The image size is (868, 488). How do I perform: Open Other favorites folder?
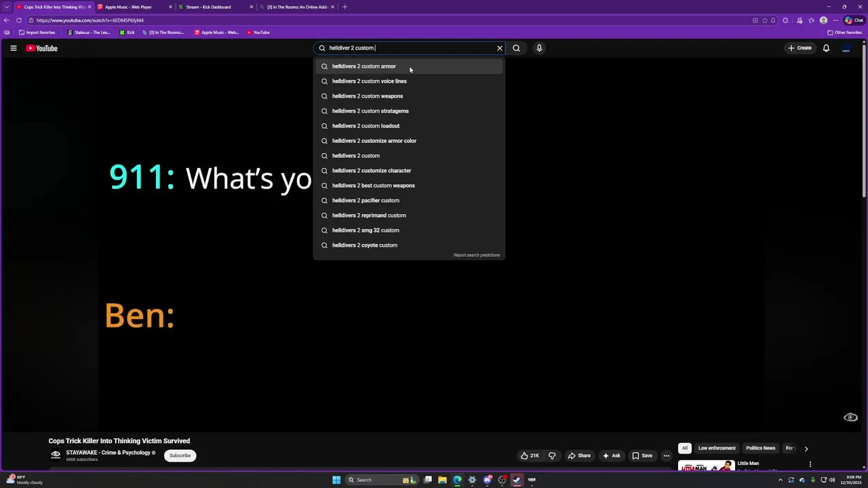[844, 33]
